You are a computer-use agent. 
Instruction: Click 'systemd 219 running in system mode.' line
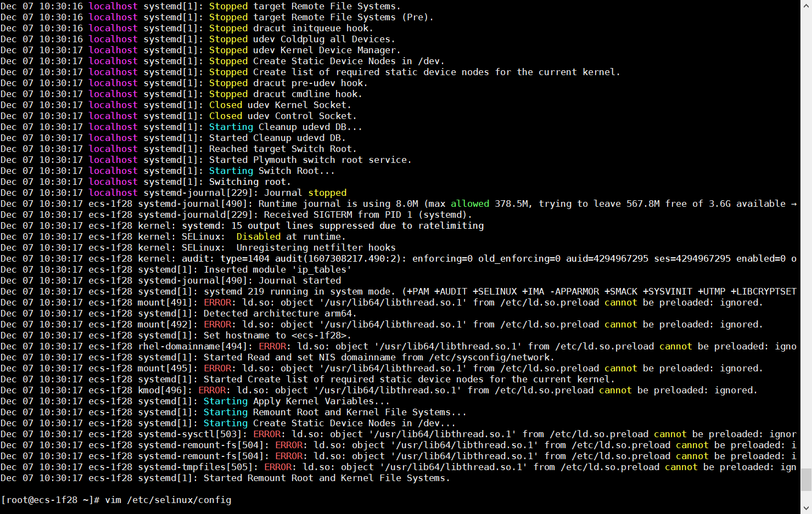coord(399,291)
